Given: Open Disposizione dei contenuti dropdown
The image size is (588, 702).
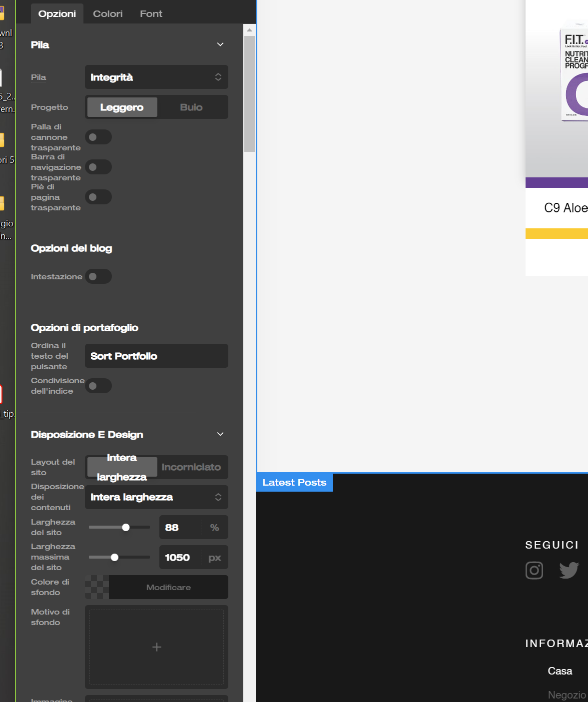Looking at the screenshot, I should (x=156, y=497).
